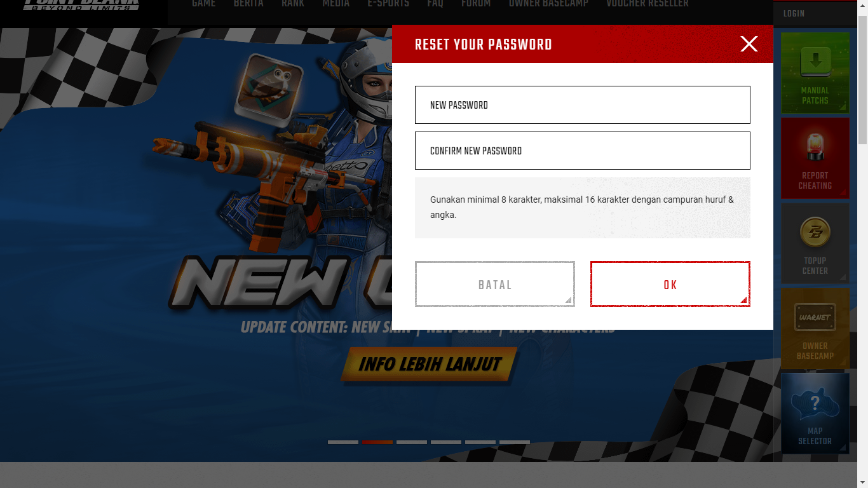Open the E-Sports menu
Viewport: 868px width, 488px height.
click(x=388, y=4)
